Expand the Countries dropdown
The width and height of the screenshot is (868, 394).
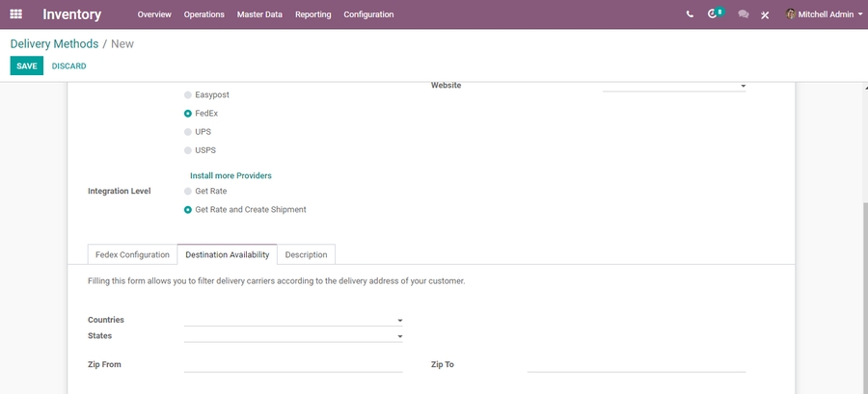pyautogui.click(x=399, y=321)
